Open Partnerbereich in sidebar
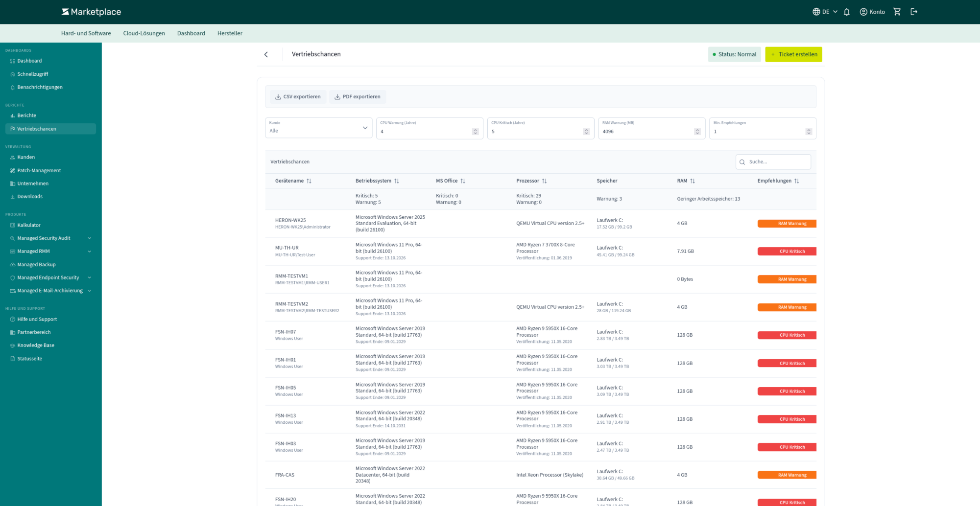This screenshot has height=506, width=980. tap(50, 332)
